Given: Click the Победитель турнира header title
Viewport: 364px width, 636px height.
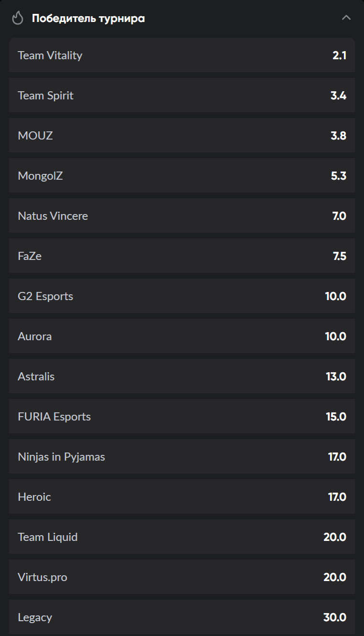Looking at the screenshot, I should 88,19.
